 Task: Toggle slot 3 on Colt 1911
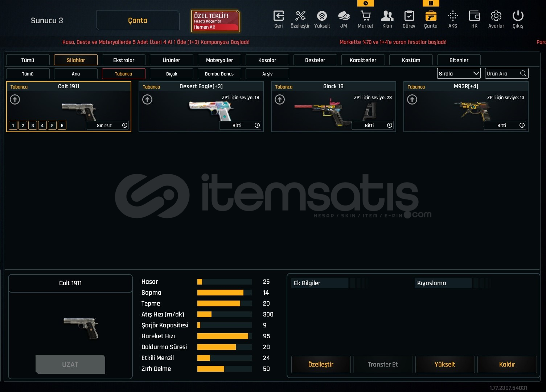point(33,125)
